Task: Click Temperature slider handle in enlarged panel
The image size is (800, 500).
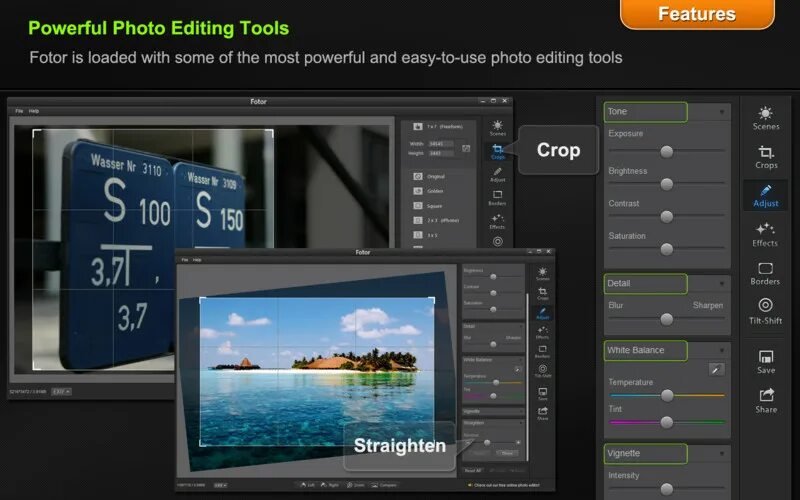Action: point(666,395)
